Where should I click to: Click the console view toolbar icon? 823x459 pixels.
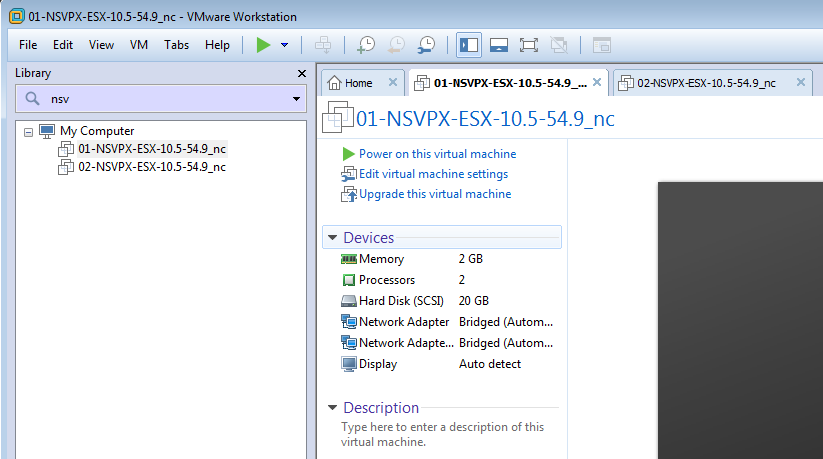(x=602, y=45)
